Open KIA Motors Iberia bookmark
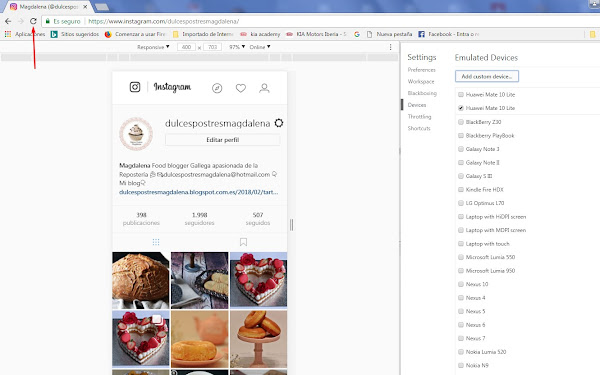The image size is (600, 375). coord(316,34)
